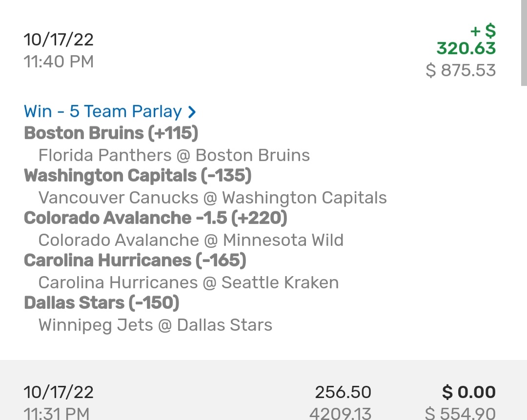Click the green +$320.63 winnings amount
Image resolution: width=527 pixels, height=420 pixels.
point(466,40)
